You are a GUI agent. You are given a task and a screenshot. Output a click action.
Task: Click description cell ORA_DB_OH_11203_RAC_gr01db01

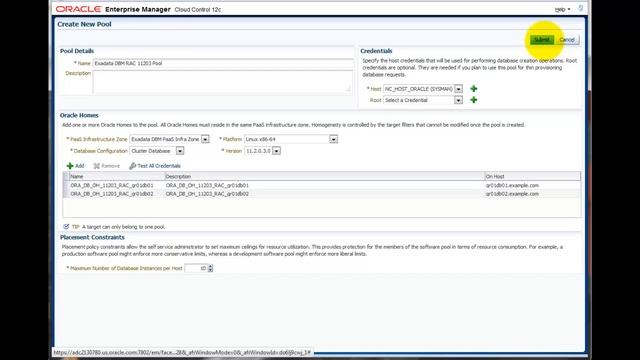tap(207, 185)
